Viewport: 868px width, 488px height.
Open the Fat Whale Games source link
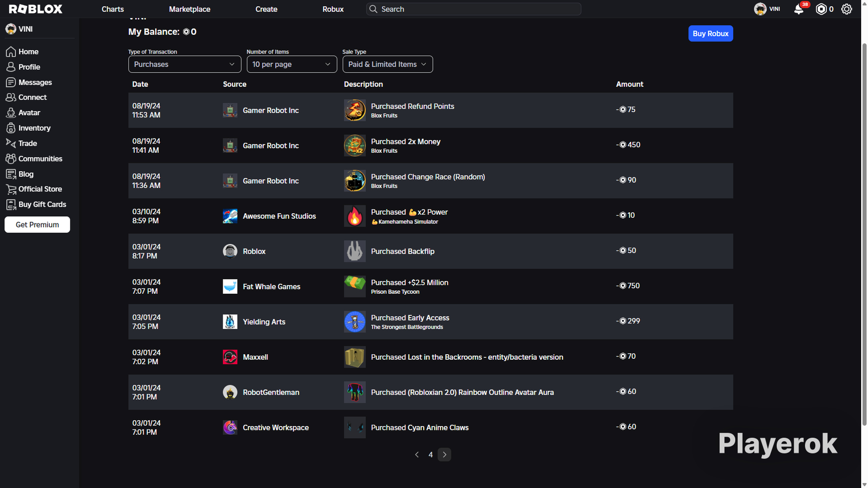[271, 286]
